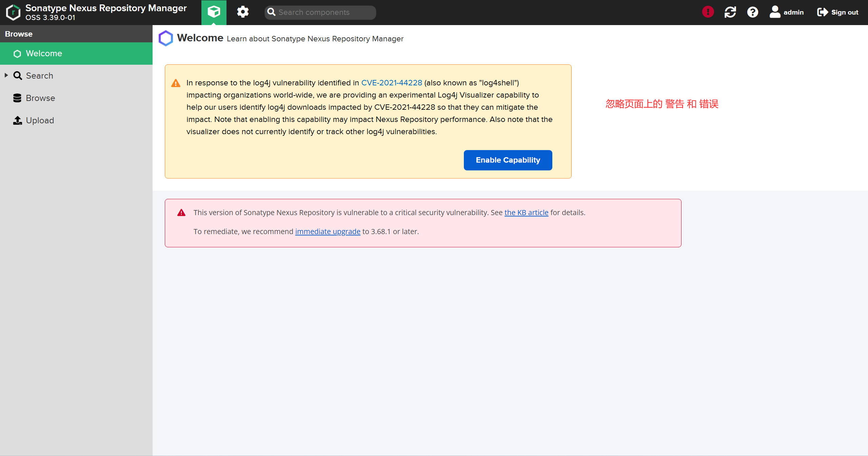Click Enable Capability button
868x456 pixels.
coord(508,160)
